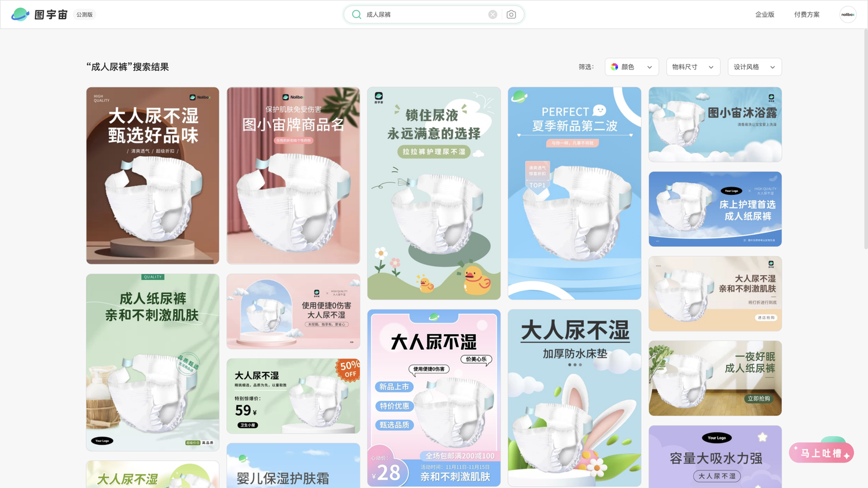Click the search magnifier icon
This screenshot has height=488, width=868.
pyautogui.click(x=356, y=14)
